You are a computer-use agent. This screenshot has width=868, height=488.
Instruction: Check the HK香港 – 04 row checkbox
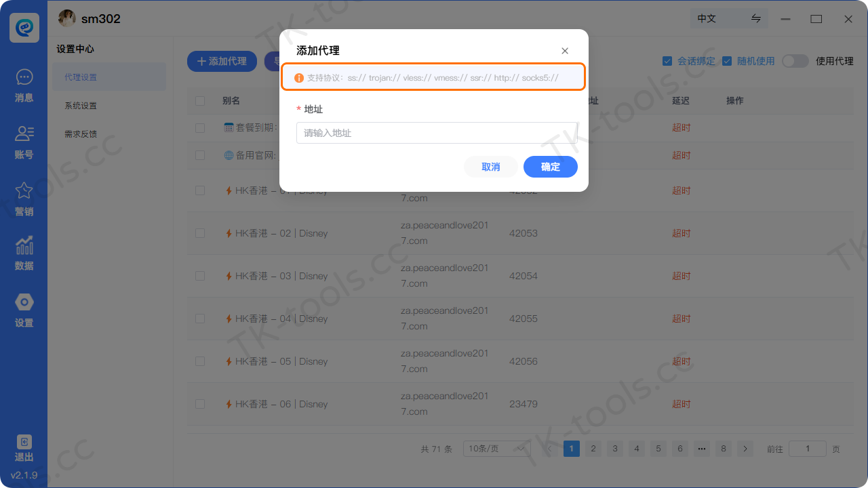200,319
